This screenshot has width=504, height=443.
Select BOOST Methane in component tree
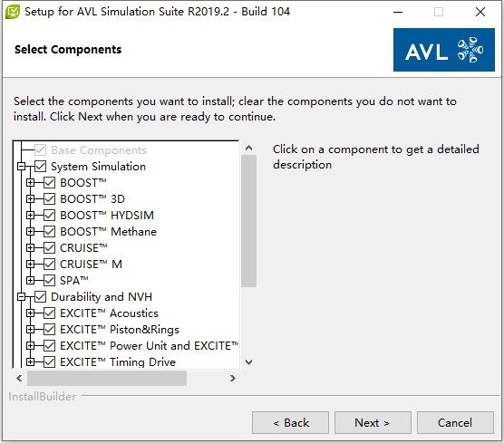tap(108, 231)
